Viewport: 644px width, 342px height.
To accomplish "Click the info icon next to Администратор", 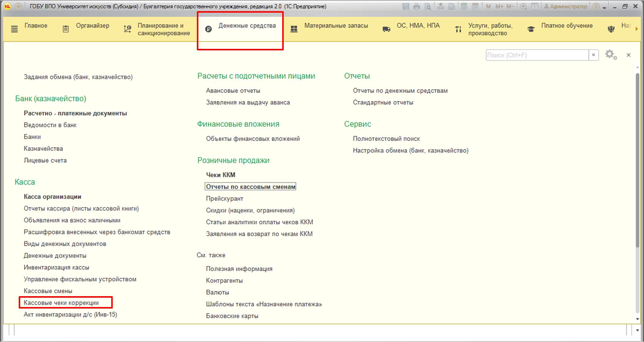I will 596,6.
